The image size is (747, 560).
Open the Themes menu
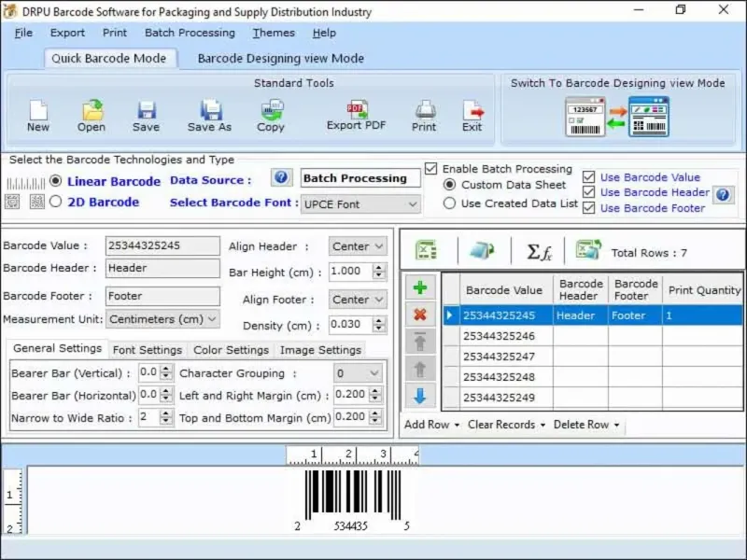point(272,33)
